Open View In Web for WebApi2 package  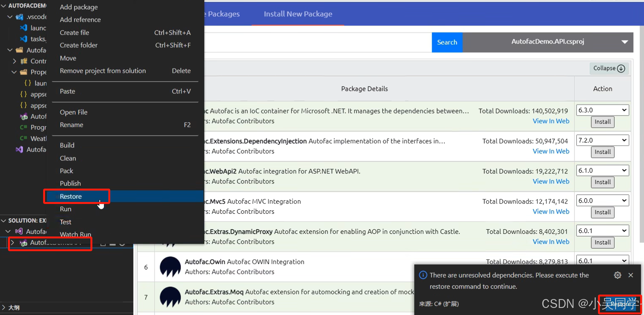coord(551,181)
